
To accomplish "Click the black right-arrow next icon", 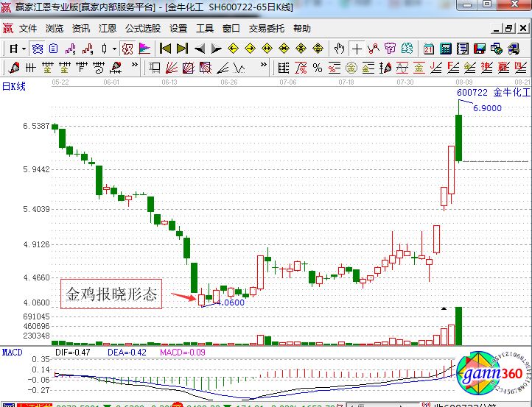I will 216,49.
